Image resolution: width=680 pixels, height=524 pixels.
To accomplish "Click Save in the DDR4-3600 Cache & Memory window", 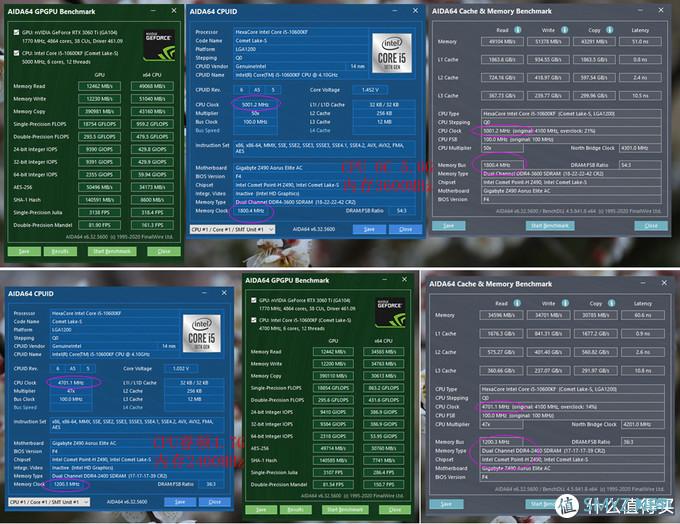I will click(x=448, y=226).
